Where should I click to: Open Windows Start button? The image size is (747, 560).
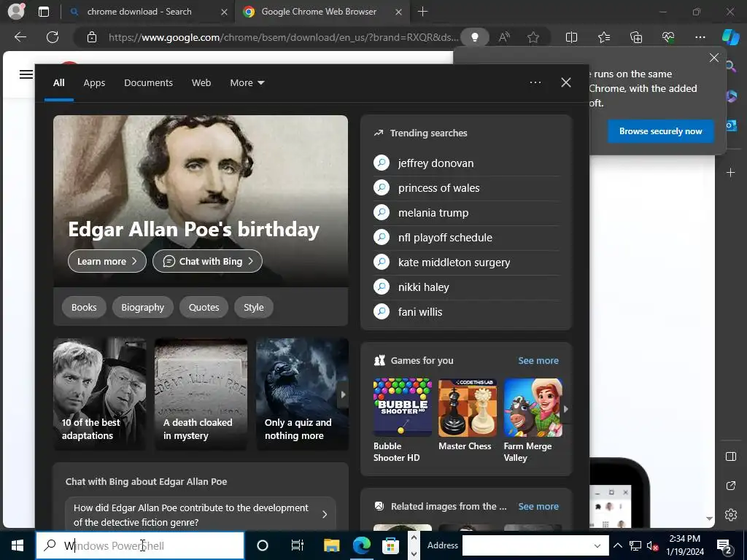(18, 545)
